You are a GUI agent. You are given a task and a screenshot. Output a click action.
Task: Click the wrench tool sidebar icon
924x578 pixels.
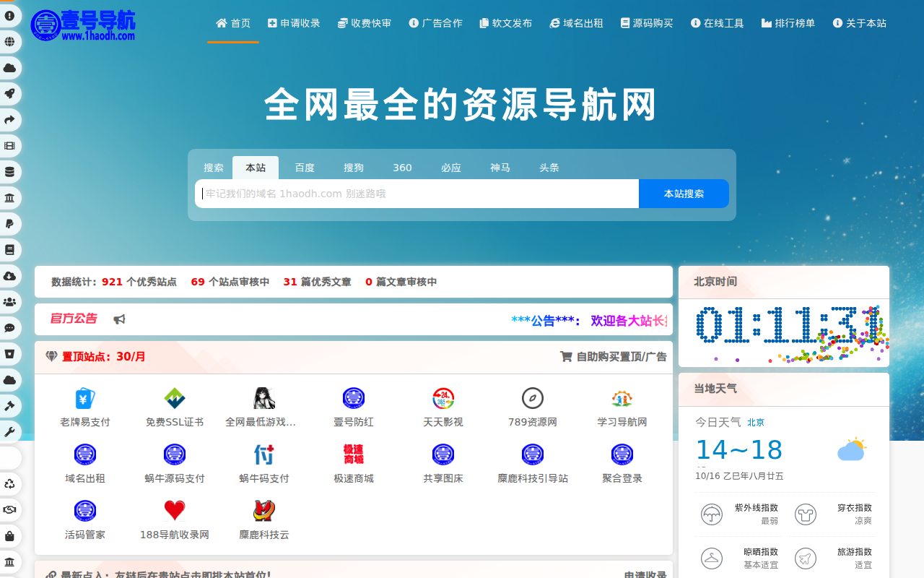[9, 432]
